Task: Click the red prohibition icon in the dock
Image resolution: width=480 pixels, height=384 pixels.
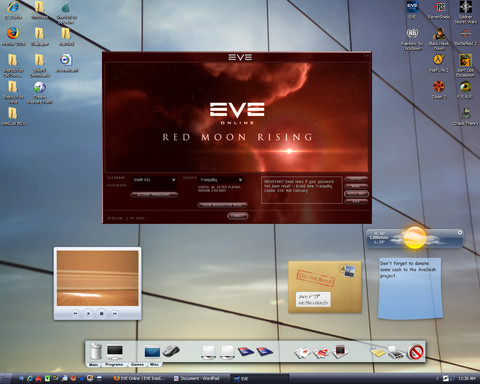Action: coord(416,352)
